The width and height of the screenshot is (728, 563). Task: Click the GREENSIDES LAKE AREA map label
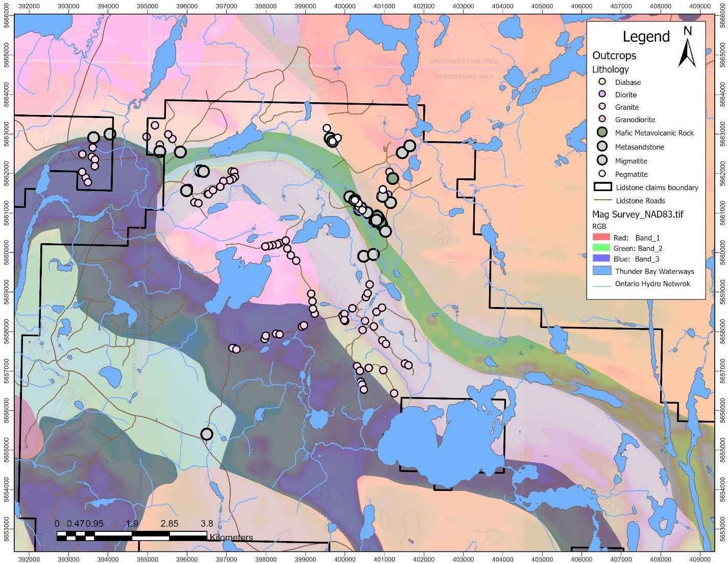(464, 61)
